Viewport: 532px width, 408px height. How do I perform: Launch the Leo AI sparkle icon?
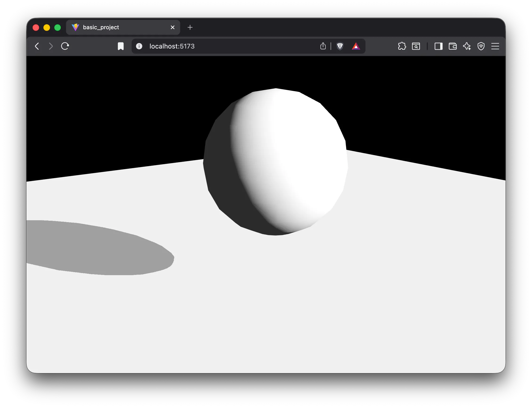tap(467, 46)
